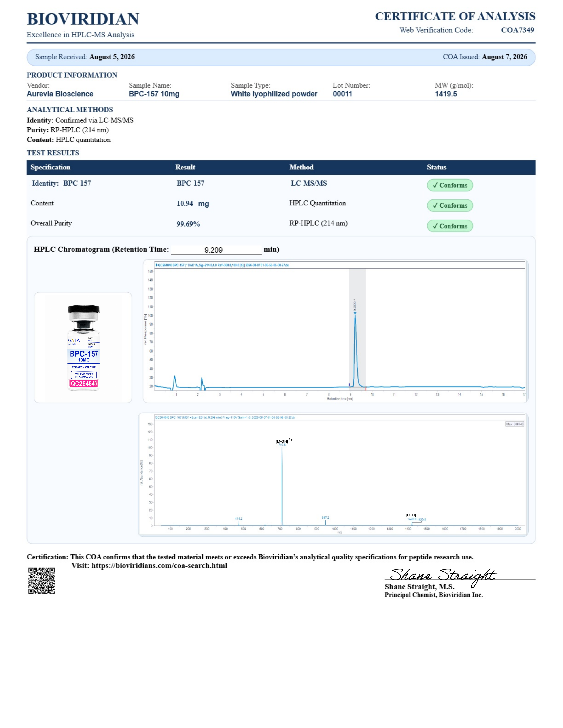Select content result 10.94 mg
The height and width of the screenshot is (728, 563).
(193, 204)
